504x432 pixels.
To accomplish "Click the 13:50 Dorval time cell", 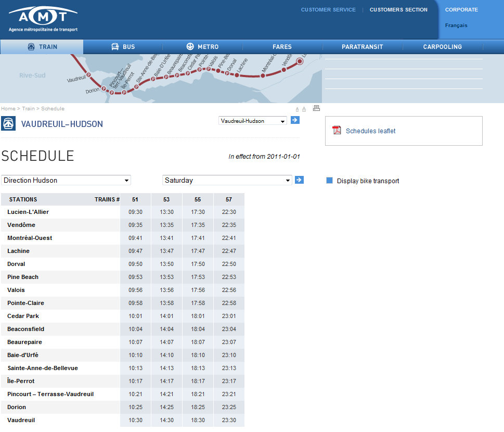I will tap(166, 264).
